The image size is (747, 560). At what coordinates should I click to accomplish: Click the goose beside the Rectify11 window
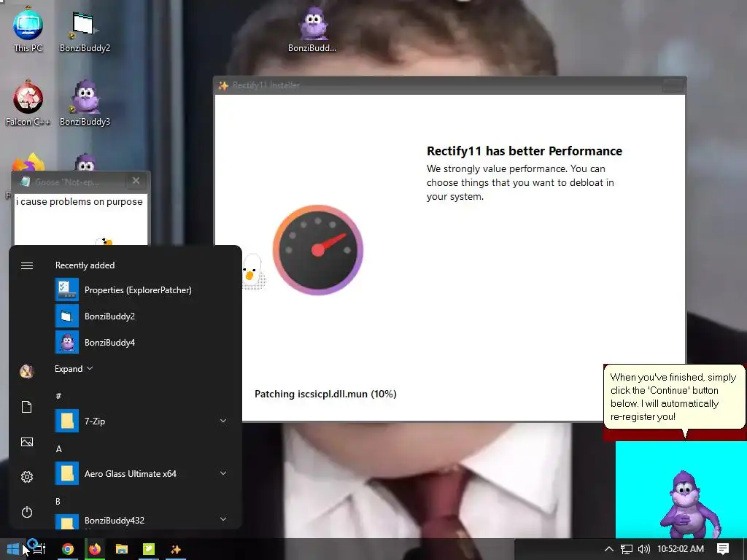(252, 271)
